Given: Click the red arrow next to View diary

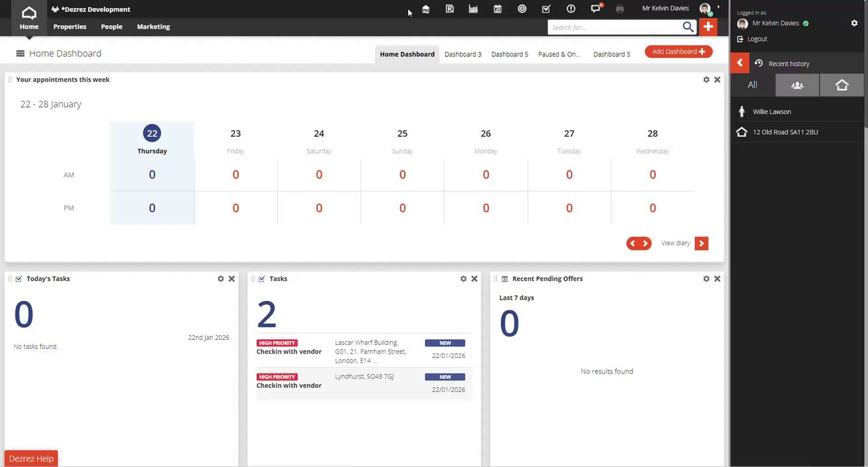Looking at the screenshot, I should [701, 243].
